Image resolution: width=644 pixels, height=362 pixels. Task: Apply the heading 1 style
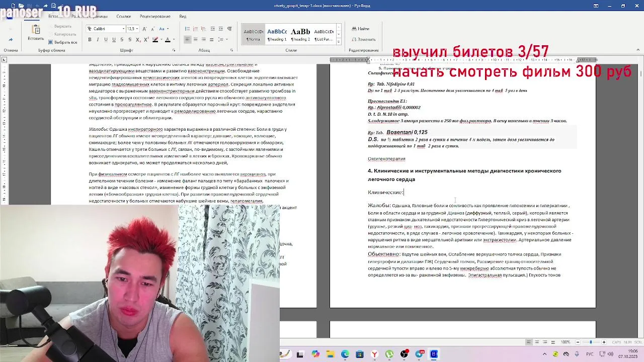coord(277,35)
